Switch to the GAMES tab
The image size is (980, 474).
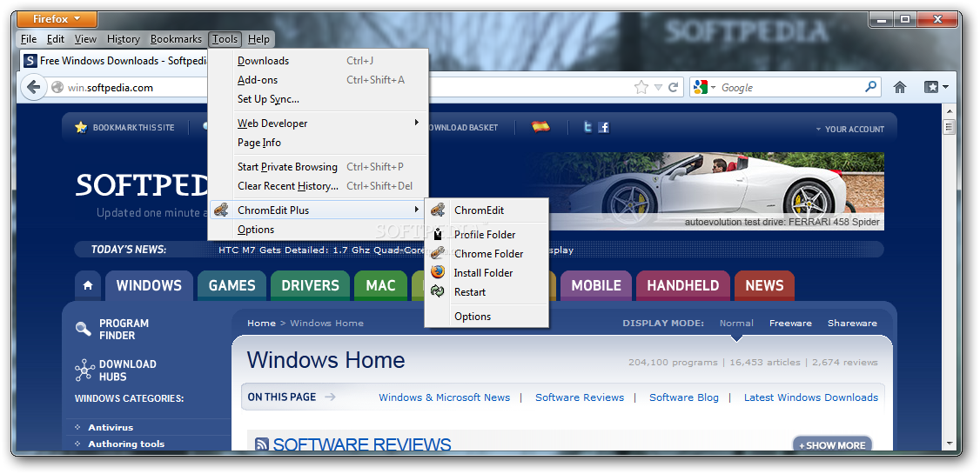(x=232, y=285)
